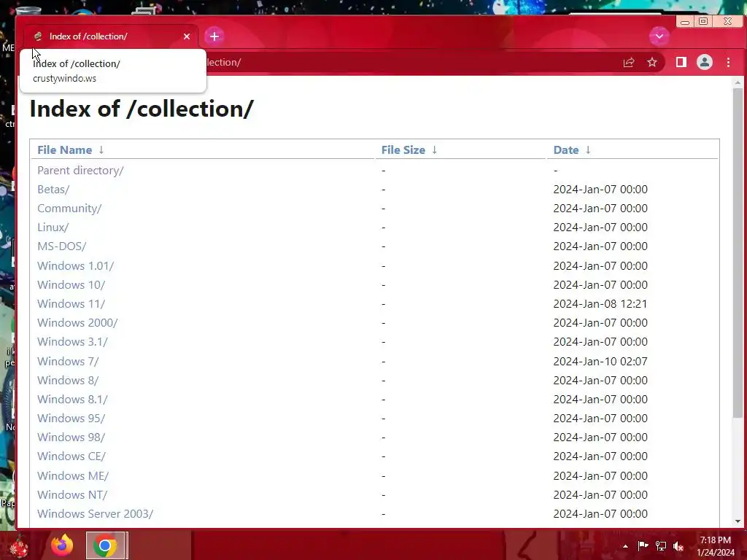Restore down the Chrome window

pos(703,21)
